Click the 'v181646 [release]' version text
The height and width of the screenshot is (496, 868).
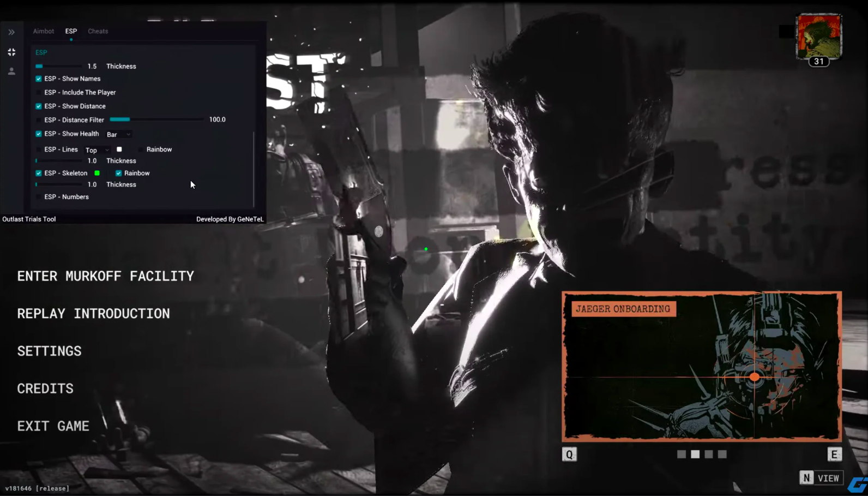click(38, 488)
